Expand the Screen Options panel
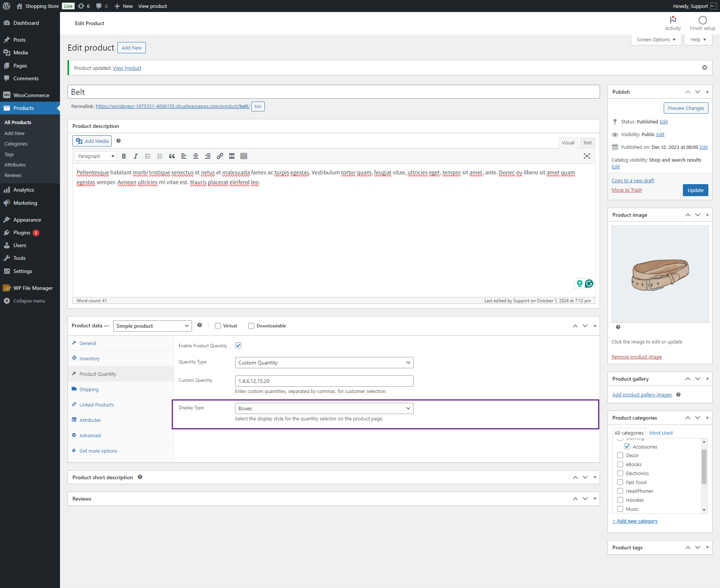 point(656,39)
